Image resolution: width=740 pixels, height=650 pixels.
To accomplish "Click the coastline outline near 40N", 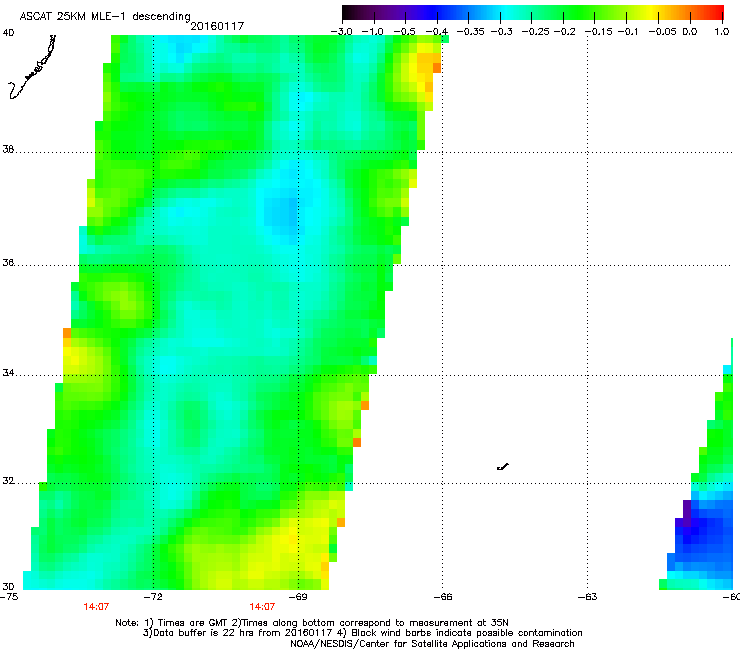I will [x=32, y=67].
